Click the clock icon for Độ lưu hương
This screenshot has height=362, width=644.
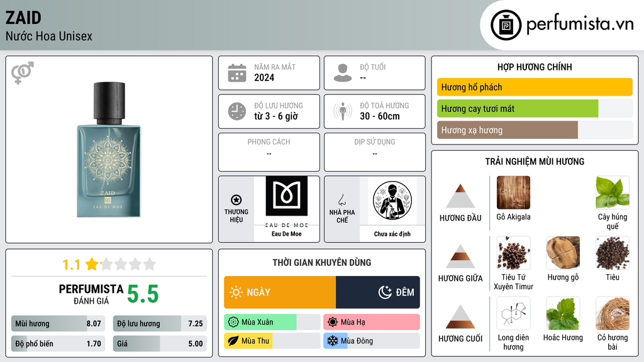tap(237, 111)
